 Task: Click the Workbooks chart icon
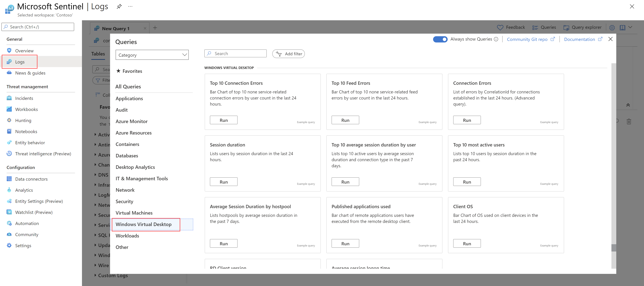(x=9, y=109)
